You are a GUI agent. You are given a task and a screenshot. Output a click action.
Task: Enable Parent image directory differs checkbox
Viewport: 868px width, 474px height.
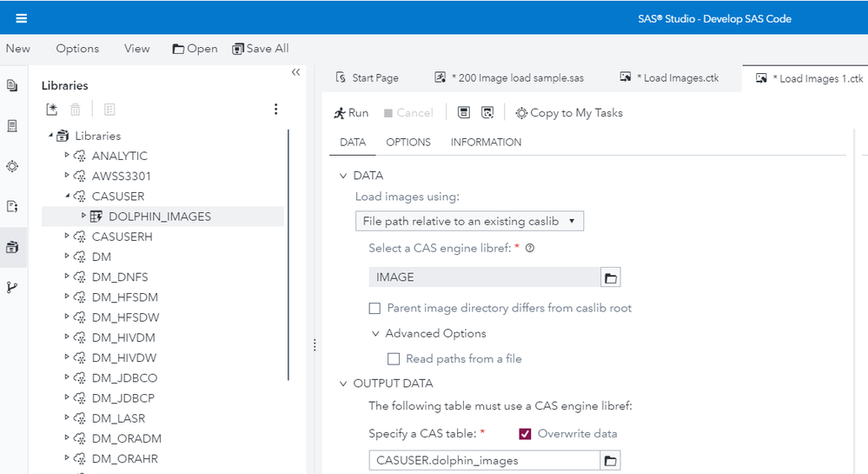click(374, 308)
